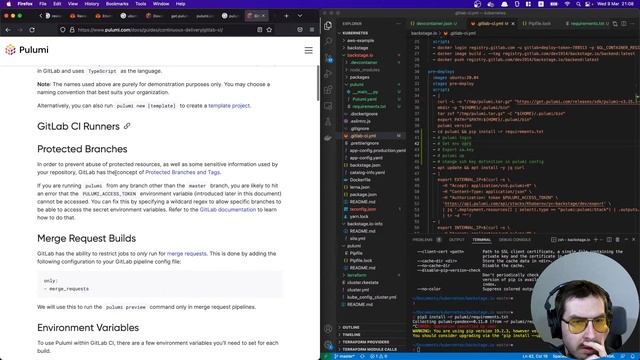Switch to the Problems panel tab
The width and height of the screenshot is (640, 360).
click(x=422, y=240)
